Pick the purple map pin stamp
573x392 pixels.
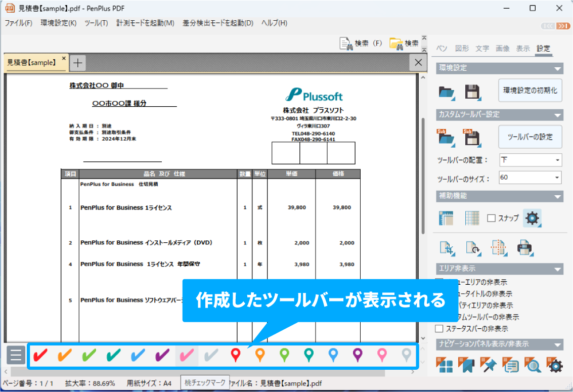358,355
